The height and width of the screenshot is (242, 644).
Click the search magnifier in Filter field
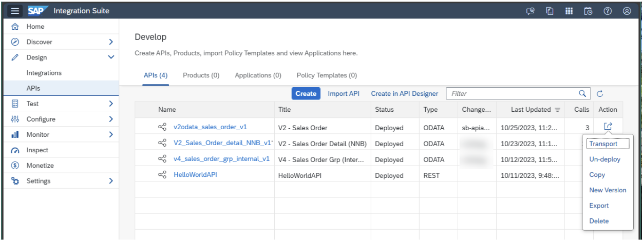(582, 93)
